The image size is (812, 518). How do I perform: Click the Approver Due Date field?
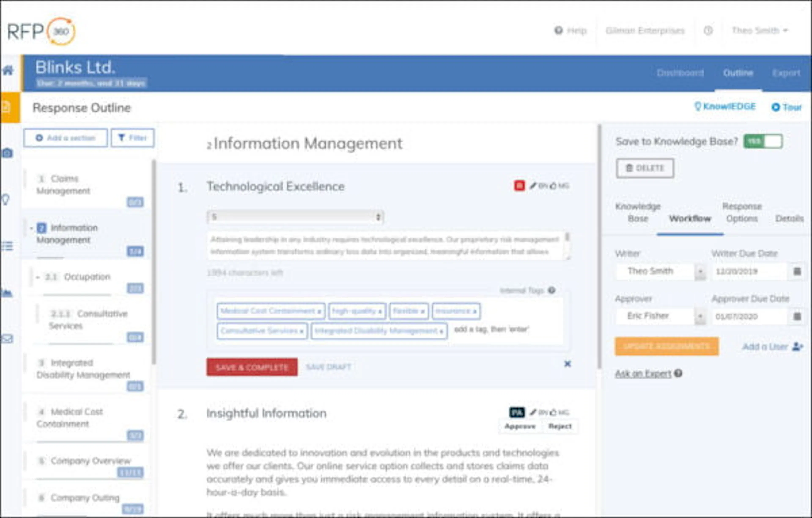[749, 316]
